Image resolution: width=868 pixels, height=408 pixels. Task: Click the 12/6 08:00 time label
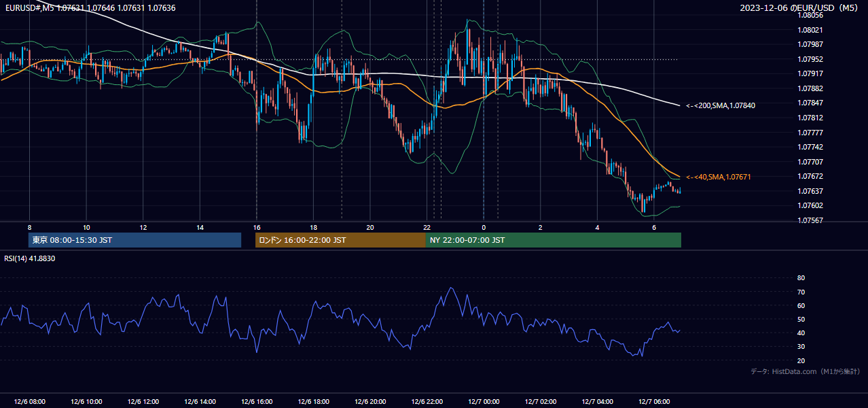coord(29,402)
